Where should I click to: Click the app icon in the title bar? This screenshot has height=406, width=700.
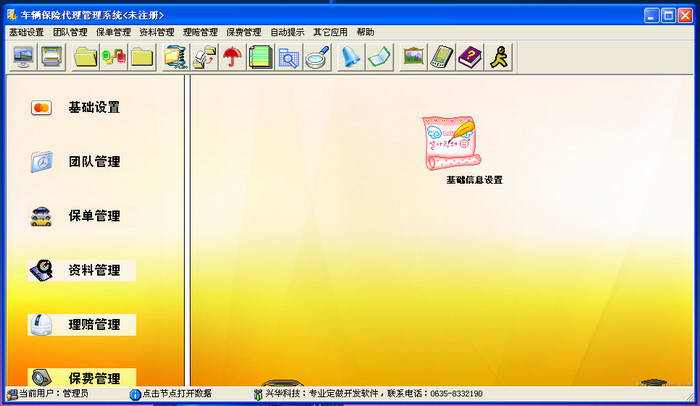click(x=12, y=15)
